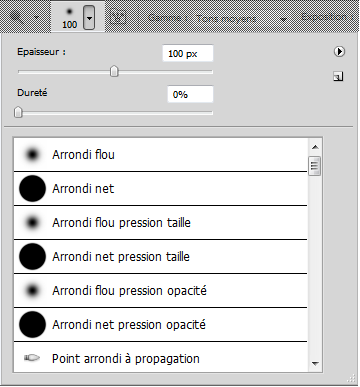Choose Arrondi flou pression taille brush
The height and width of the screenshot is (387, 360).
click(160, 223)
